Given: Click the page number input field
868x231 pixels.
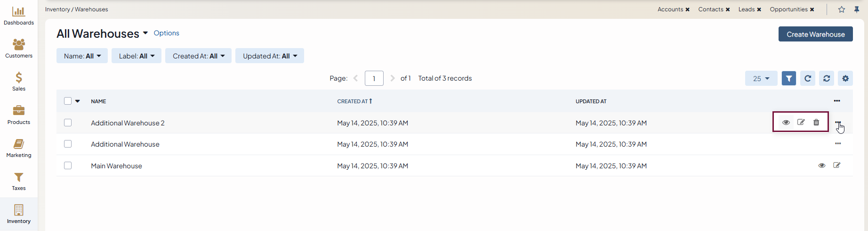Looking at the screenshot, I should (x=374, y=78).
